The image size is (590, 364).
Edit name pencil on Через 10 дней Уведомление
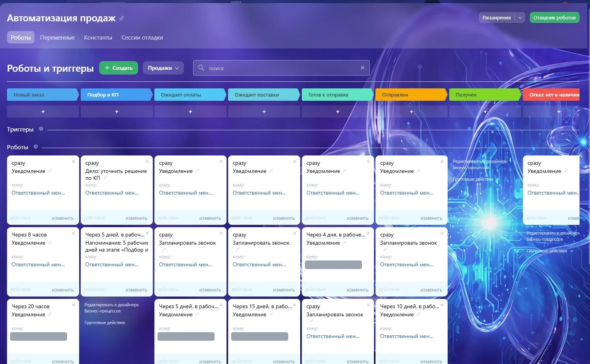[418, 314]
